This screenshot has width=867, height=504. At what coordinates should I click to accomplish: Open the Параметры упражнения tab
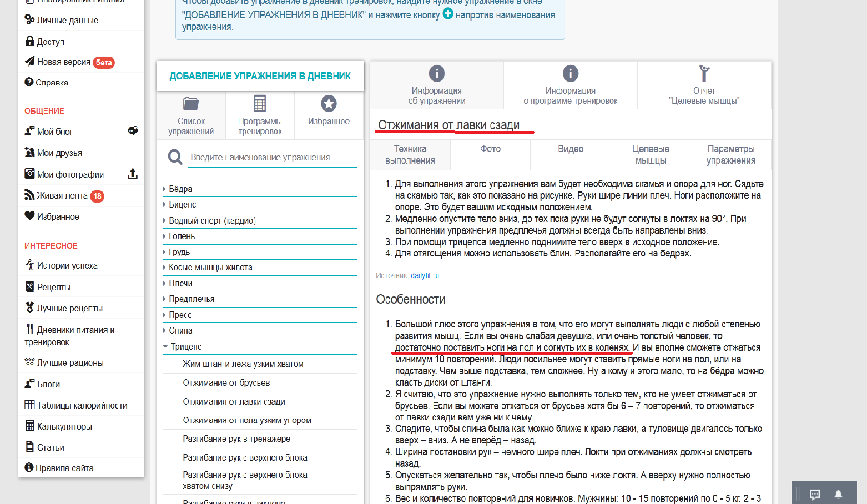730,154
